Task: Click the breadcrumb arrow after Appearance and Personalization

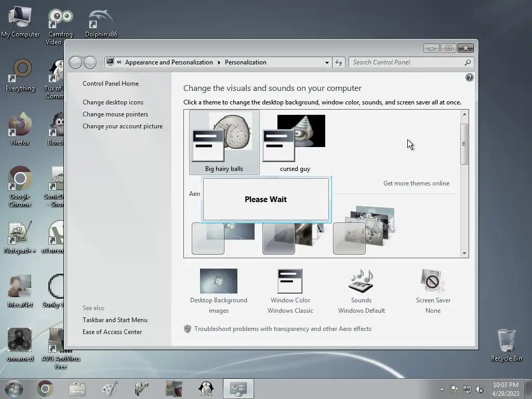Action: [219, 62]
